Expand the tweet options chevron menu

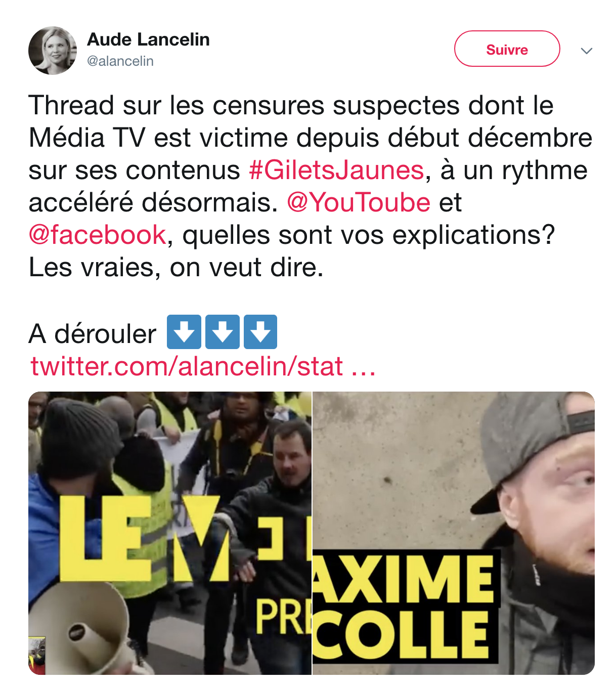(x=587, y=51)
